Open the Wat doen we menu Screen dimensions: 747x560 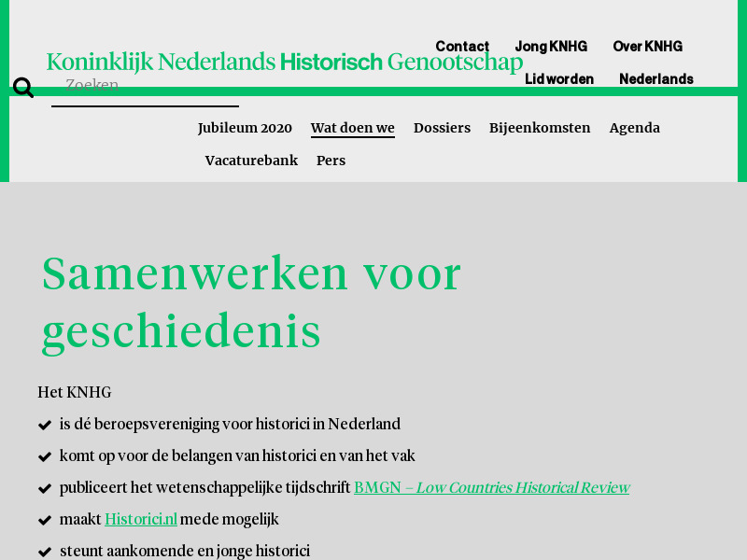(353, 128)
